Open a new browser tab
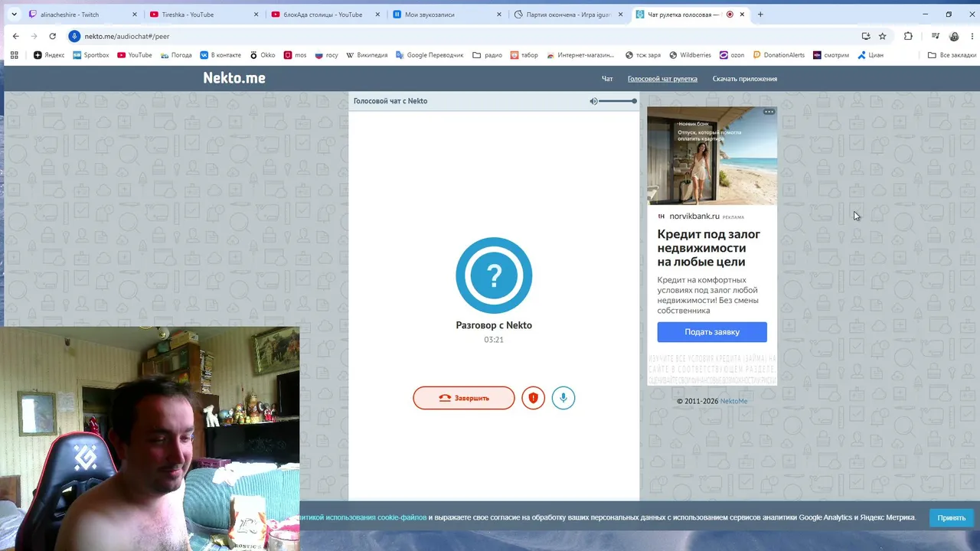 (x=760, y=15)
